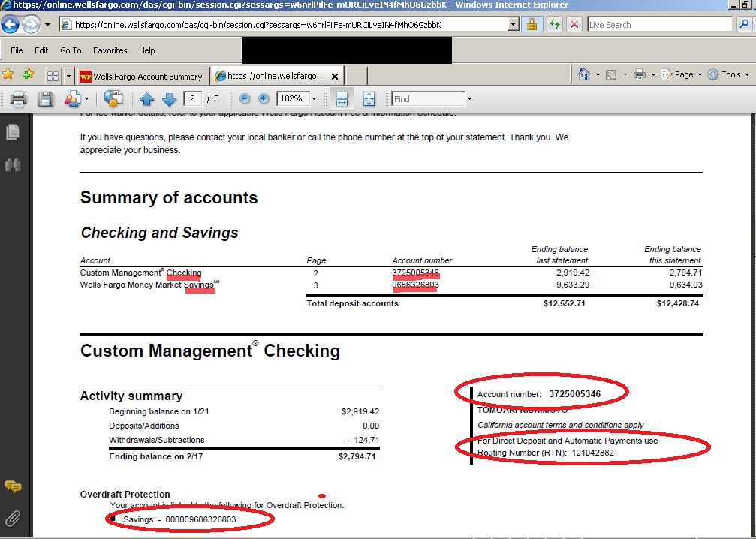
Task: Go to previous PDF page with up arrow
Action: [146, 99]
